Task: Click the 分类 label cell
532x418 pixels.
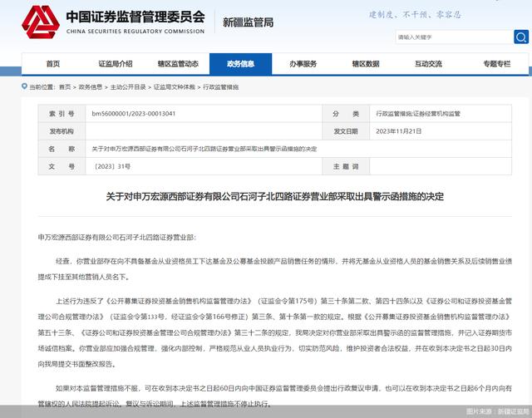Action: click(346, 114)
